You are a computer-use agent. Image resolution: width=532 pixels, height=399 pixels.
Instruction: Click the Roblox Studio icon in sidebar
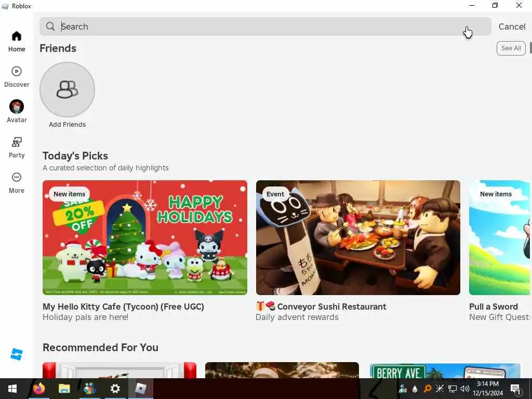click(17, 354)
